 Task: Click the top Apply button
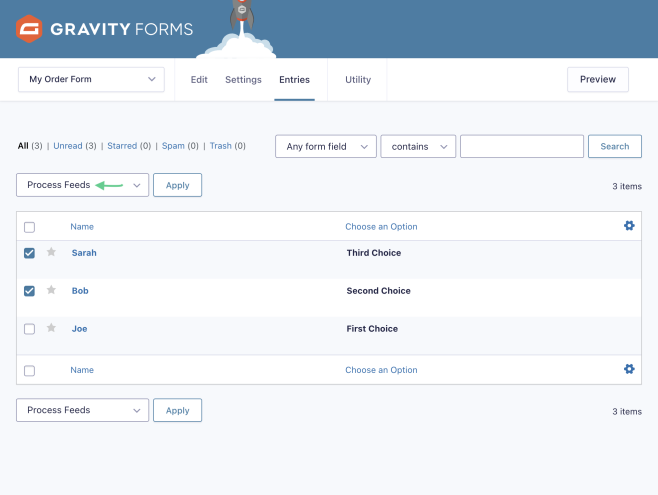[x=178, y=185]
